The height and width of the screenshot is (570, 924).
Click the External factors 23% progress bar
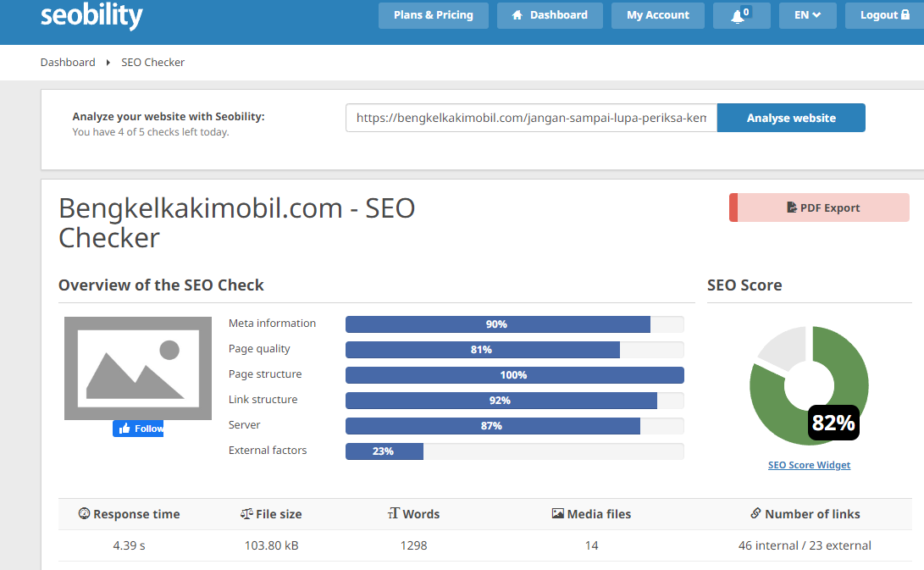tap(514, 451)
